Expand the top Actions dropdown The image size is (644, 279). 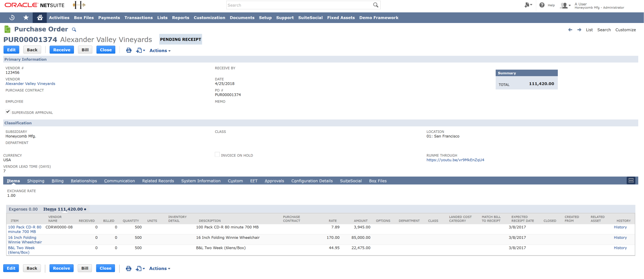point(160,51)
